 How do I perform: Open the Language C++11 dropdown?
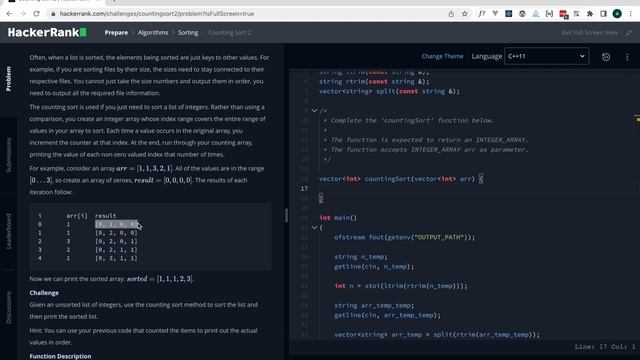[547, 56]
